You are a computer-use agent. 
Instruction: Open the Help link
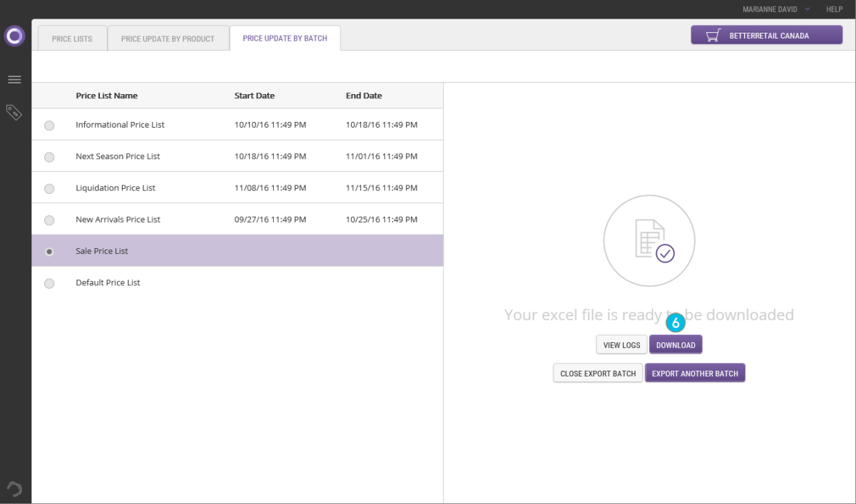pyautogui.click(x=834, y=9)
